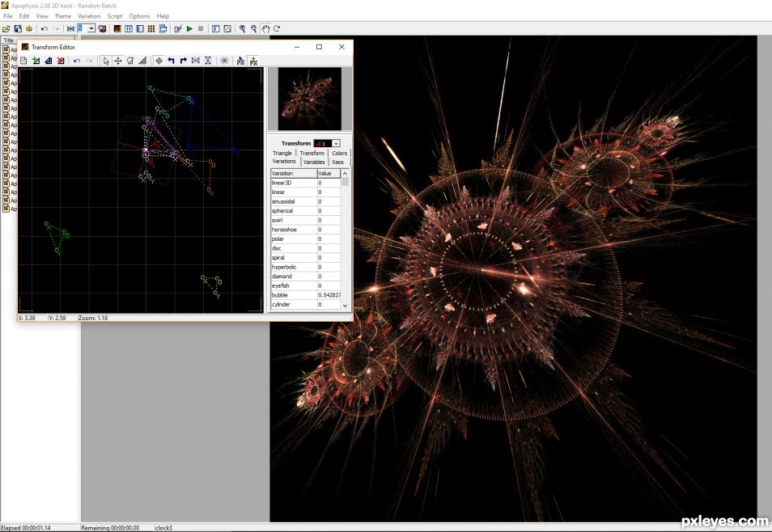Switch to the Variables tab

click(314, 162)
